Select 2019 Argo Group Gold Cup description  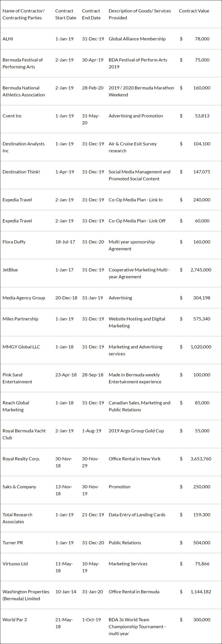tap(136, 431)
